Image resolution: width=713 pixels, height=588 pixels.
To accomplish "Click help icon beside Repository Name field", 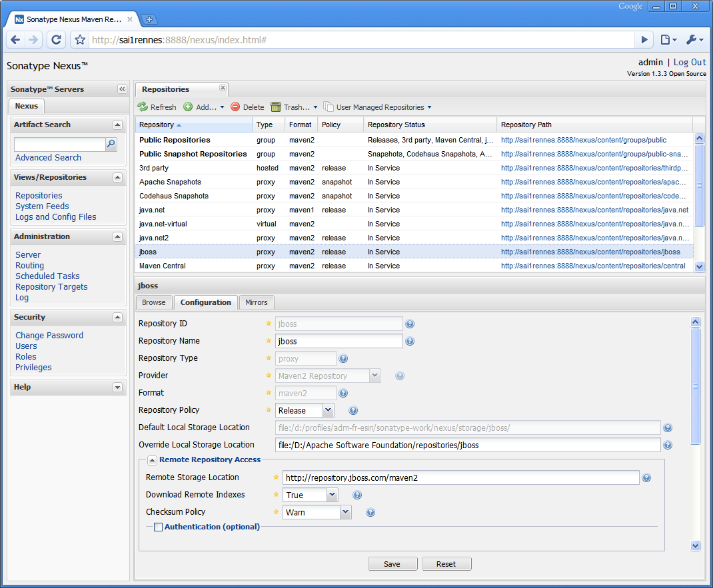I will pos(410,342).
